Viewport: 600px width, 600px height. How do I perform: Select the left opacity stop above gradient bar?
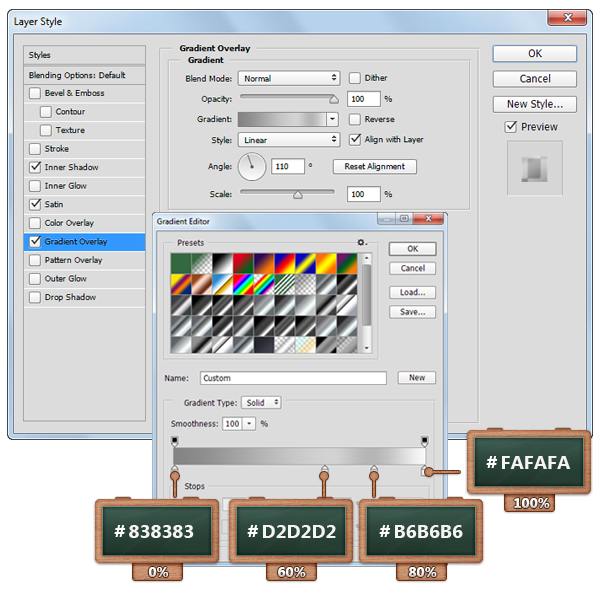(176, 440)
